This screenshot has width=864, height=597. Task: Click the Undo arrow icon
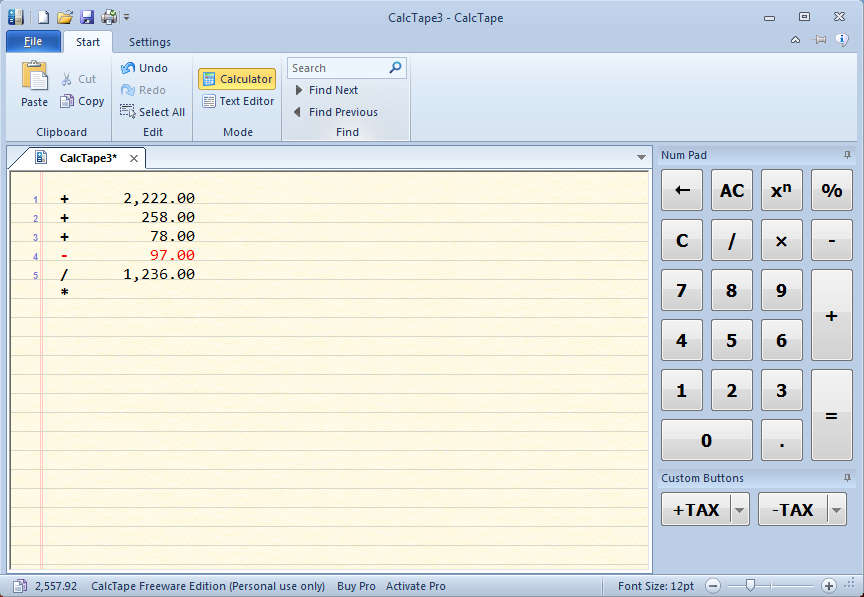pyautogui.click(x=128, y=68)
